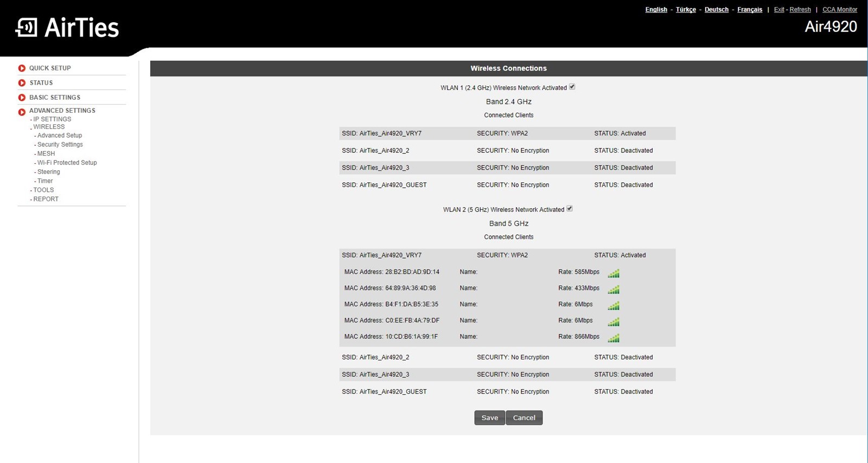Click MAC Address 28:B2:BD:AD:9D:14
The image size is (868, 463).
[392, 272]
